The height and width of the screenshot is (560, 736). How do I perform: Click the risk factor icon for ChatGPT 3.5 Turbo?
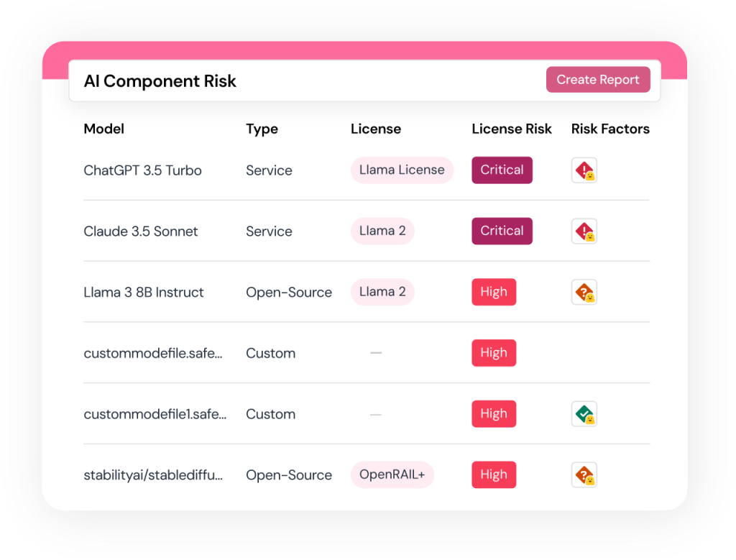[584, 170]
